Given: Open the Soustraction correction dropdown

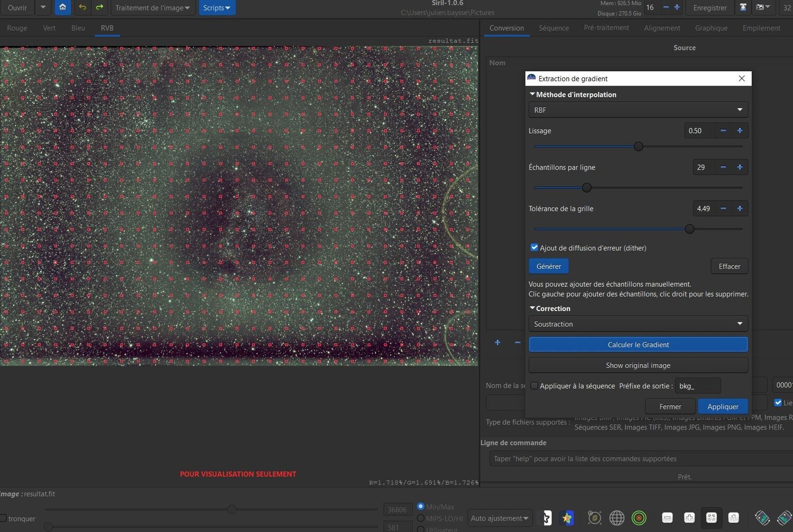Looking at the screenshot, I should point(638,324).
